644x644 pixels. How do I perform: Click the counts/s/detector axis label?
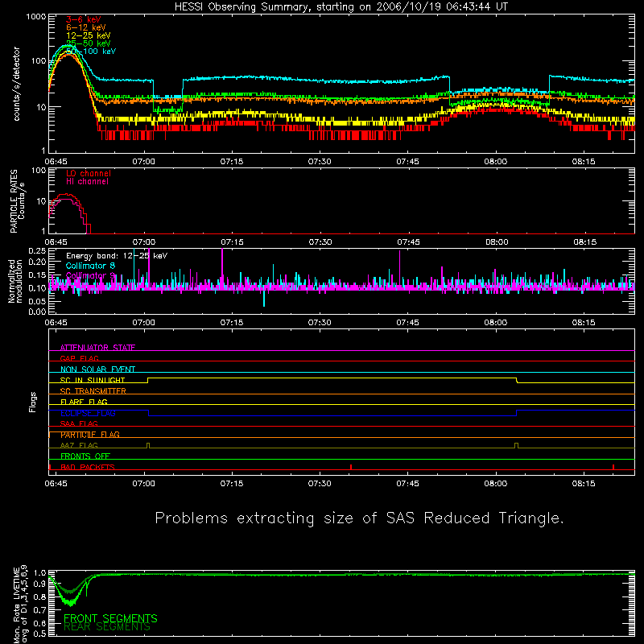pos(17,84)
